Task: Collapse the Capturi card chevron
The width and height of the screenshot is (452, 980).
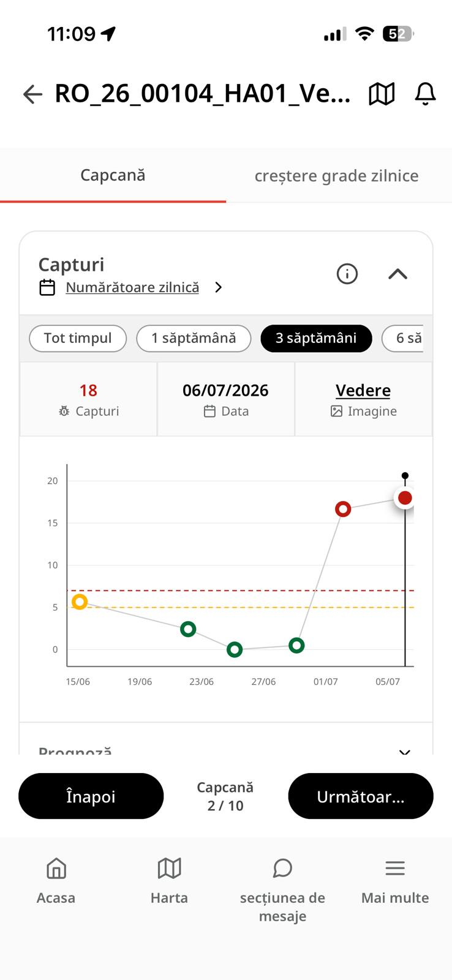Action: pyautogui.click(x=398, y=274)
